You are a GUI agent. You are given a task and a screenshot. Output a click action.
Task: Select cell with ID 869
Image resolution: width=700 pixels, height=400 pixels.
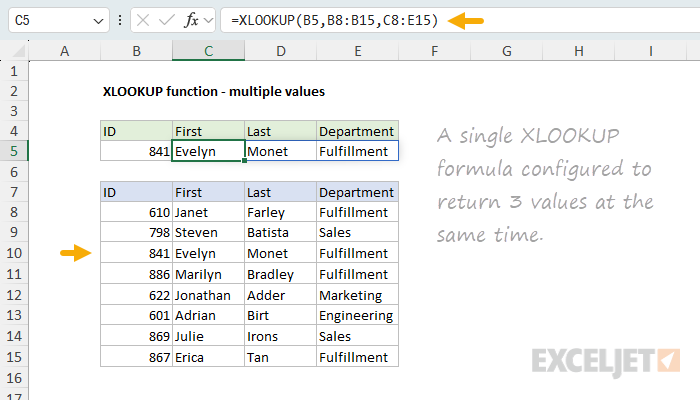click(137, 336)
